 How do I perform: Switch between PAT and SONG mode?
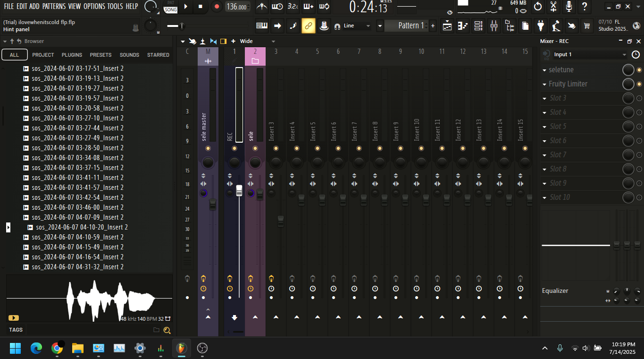[171, 7]
